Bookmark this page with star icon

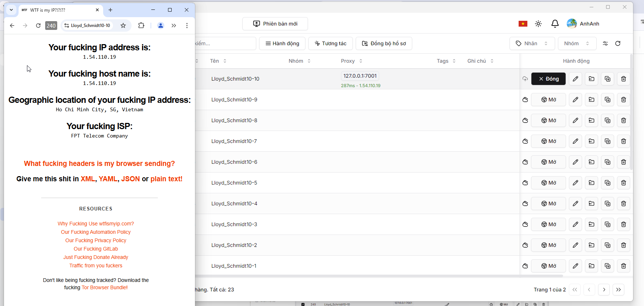(123, 26)
